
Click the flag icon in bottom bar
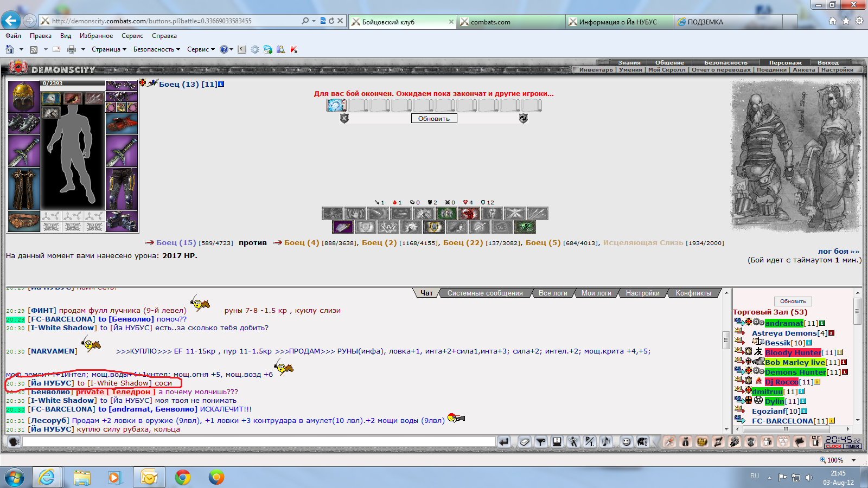(800, 442)
